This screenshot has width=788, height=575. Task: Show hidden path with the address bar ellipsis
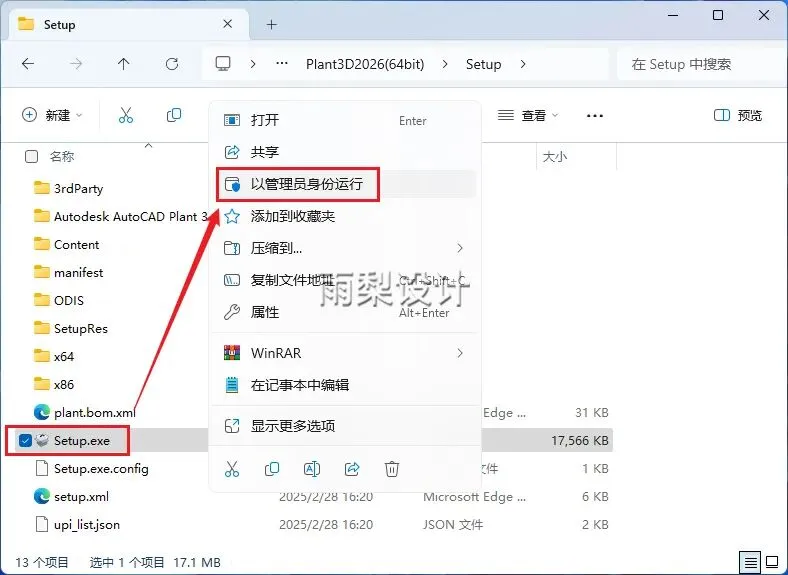click(x=282, y=63)
